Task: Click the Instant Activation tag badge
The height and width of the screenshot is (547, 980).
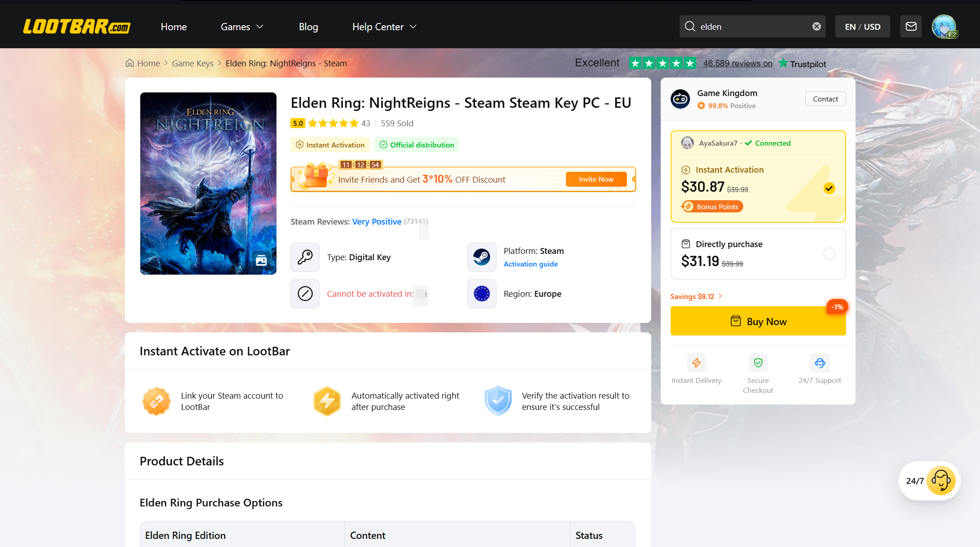Action: click(330, 145)
